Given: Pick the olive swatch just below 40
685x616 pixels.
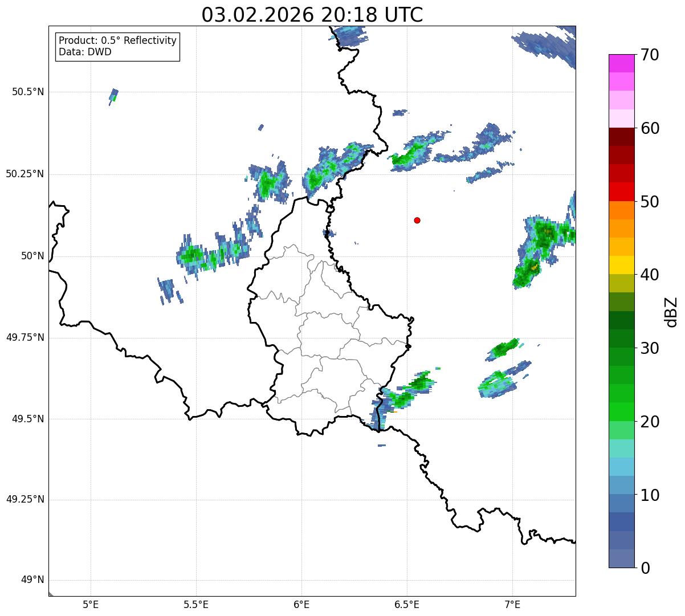Looking at the screenshot, I should [622, 283].
